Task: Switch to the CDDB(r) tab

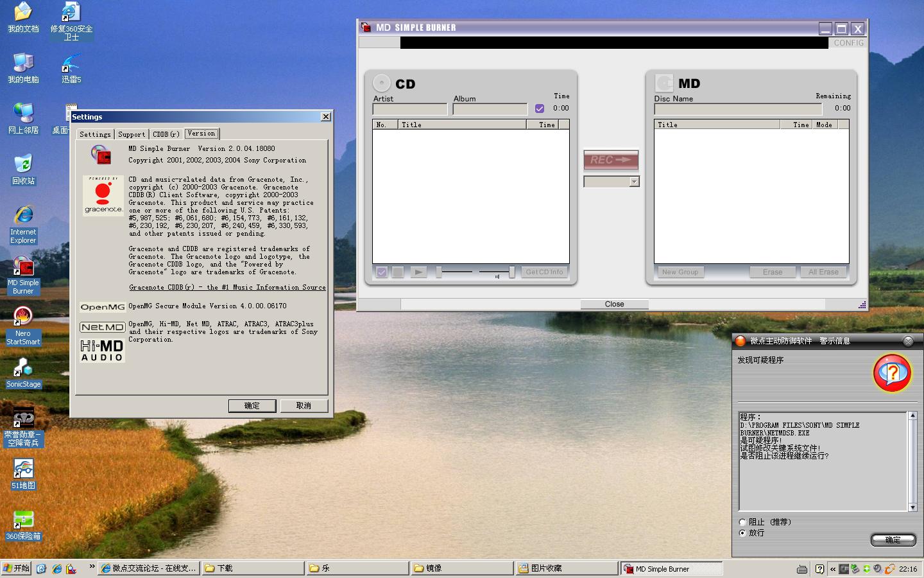Action: (166, 134)
